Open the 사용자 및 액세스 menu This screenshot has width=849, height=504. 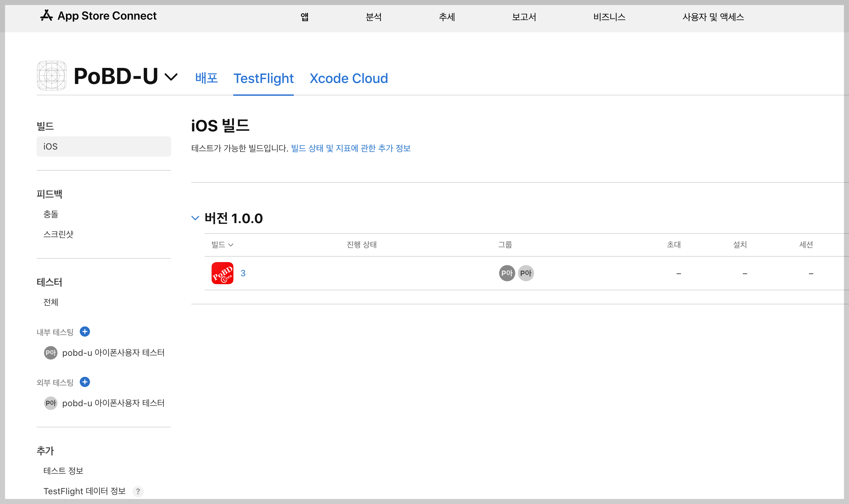[713, 17]
